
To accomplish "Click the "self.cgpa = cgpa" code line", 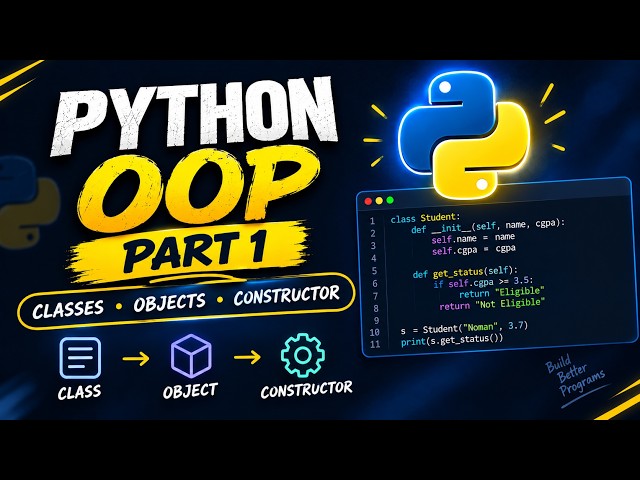I will [474, 249].
